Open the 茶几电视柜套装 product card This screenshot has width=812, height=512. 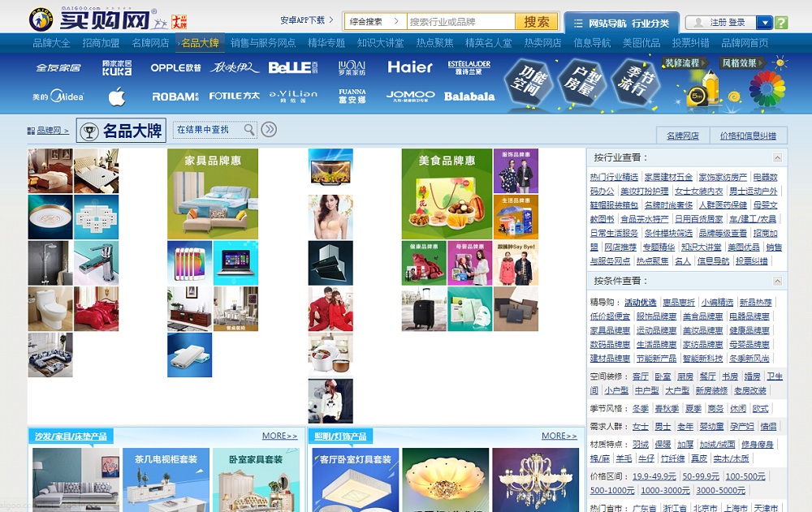click(166, 480)
